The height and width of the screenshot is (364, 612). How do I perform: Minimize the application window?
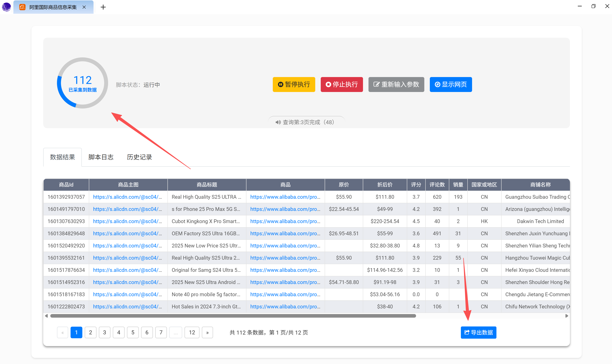[580, 6]
